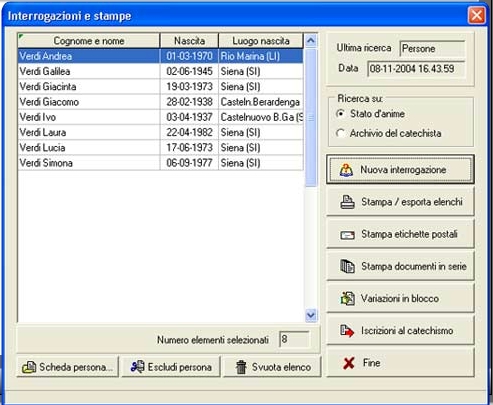Image resolution: width=493 pixels, height=405 pixels.
Task: Click the list scrollbar up arrow
Action: 311,41
